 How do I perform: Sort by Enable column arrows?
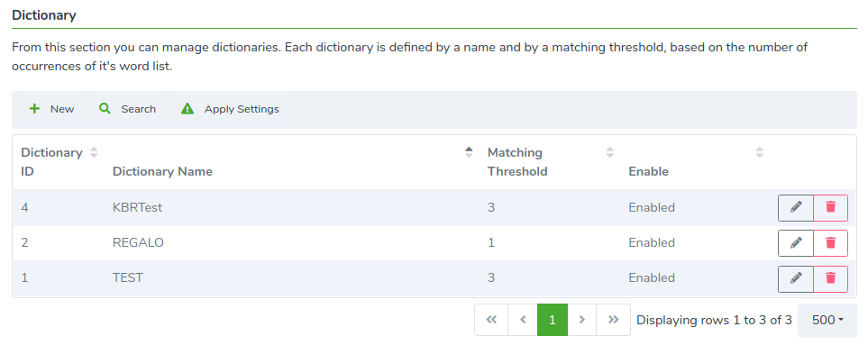[x=760, y=152]
